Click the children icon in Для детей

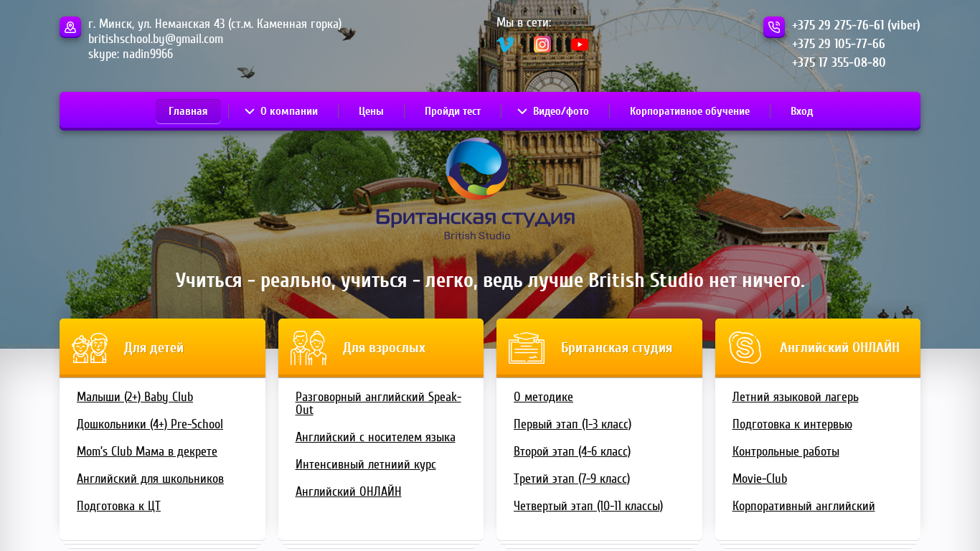coord(90,348)
